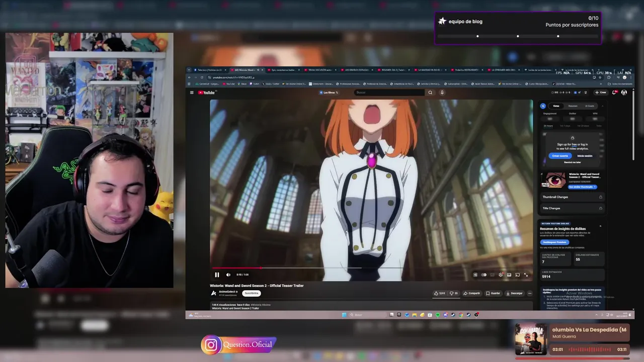Open player settings gear icon
Screen dimensions: 644x362
501,275
